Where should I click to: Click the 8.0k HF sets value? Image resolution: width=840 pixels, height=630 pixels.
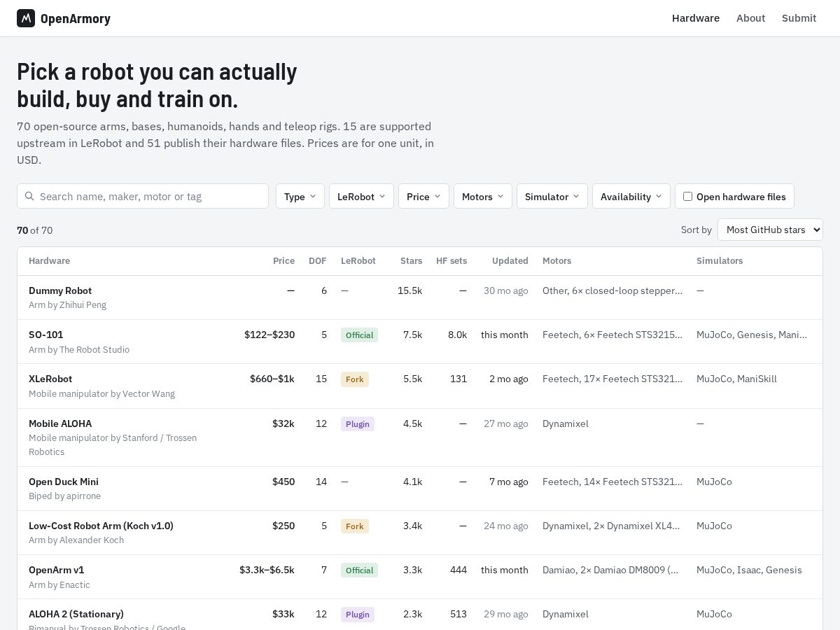[x=457, y=335]
